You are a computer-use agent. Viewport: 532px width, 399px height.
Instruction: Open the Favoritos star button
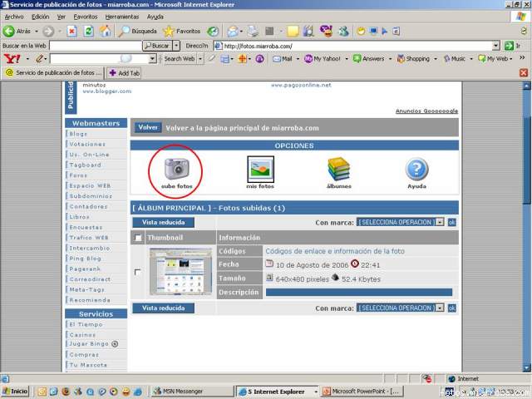pyautogui.click(x=182, y=32)
